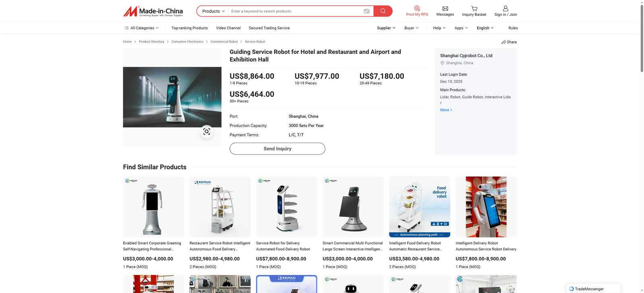Click the Sign in / Join icon
This screenshot has width=644, height=293.
(506, 8)
